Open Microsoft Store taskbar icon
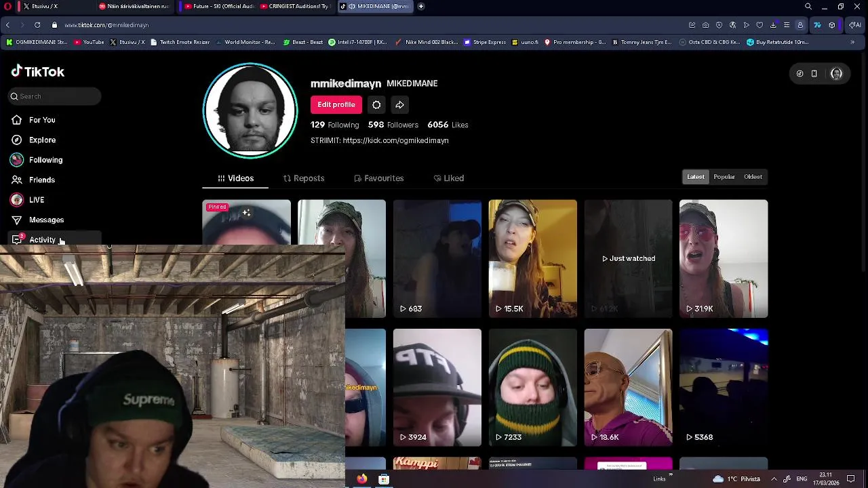Image resolution: width=868 pixels, height=488 pixels. [x=384, y=479]
